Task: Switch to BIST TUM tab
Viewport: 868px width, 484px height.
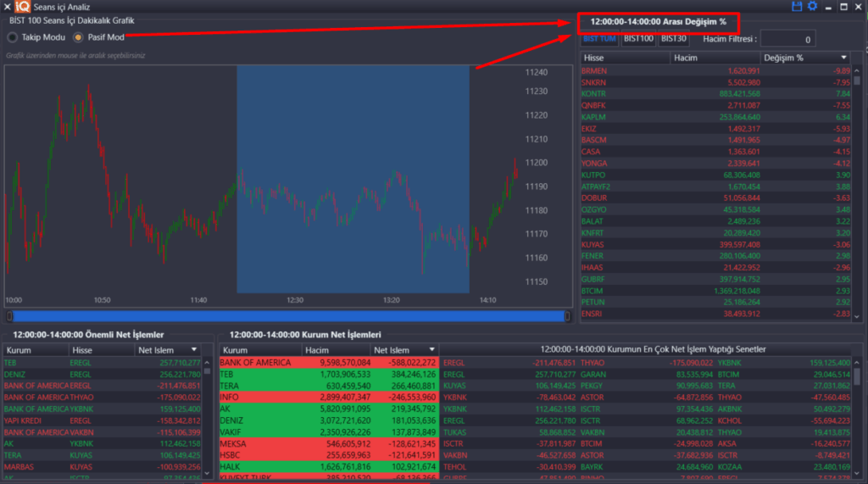Action: (599, 39)
